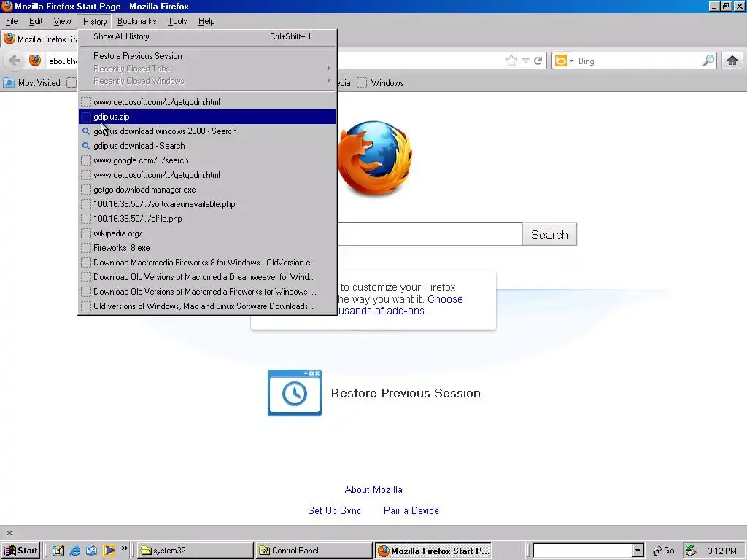Open gdiplus.zip history entry
This screenshot has width=747, height=560.
207,117
